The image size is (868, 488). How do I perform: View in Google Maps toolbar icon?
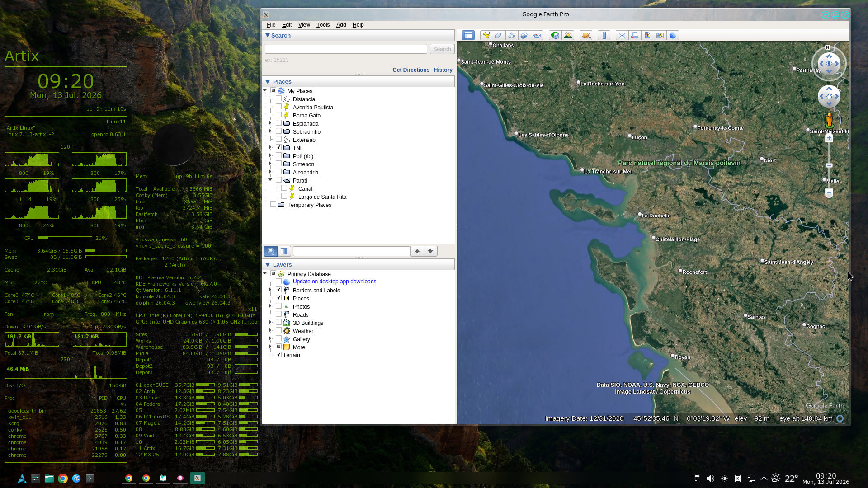[660, 35]
